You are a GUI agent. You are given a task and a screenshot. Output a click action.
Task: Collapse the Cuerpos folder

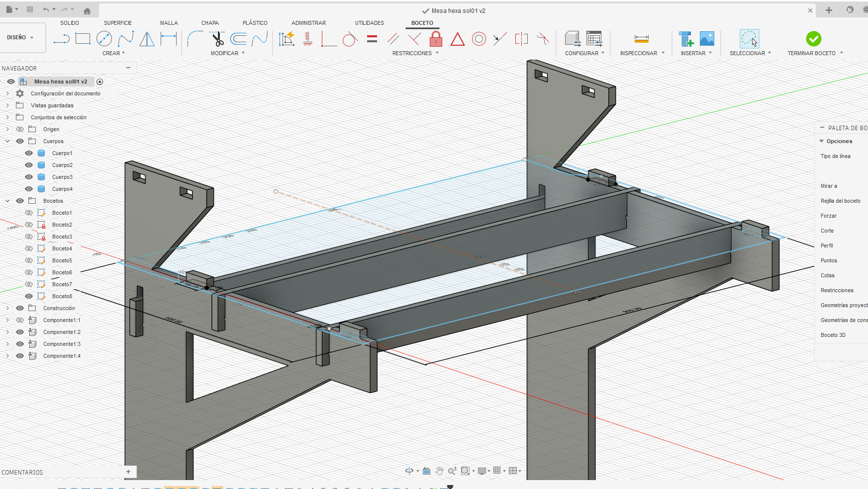[x=7, y=141]
